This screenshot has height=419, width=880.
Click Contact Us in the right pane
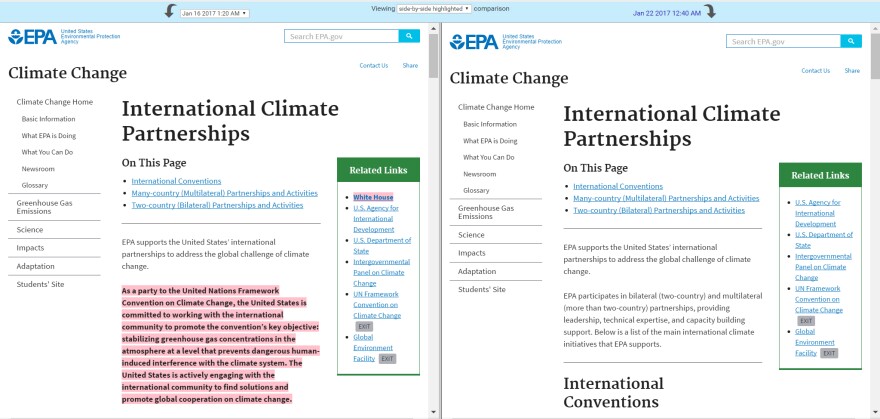click(815, 71)
